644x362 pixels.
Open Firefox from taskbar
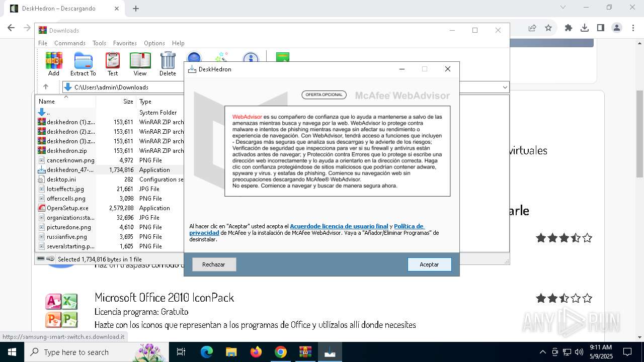[256, 352]
